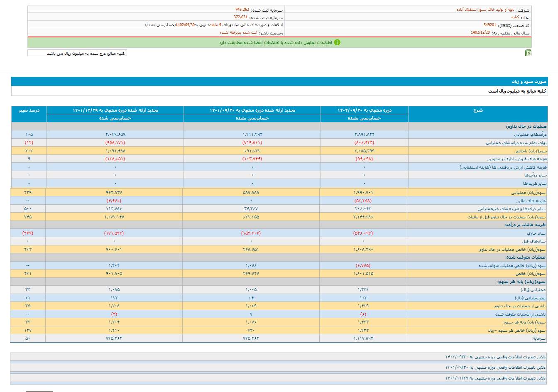Click the درآمدهای عملیاتی row label
Image resolution: width=558 pixels, height=392 pixels.
tap(530, 135)
